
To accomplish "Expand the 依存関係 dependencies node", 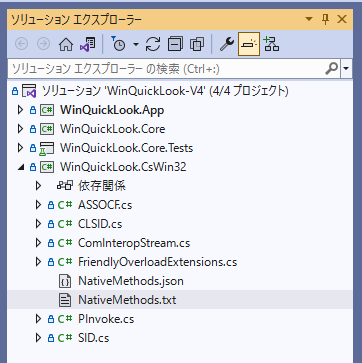I will click(38, 186).
